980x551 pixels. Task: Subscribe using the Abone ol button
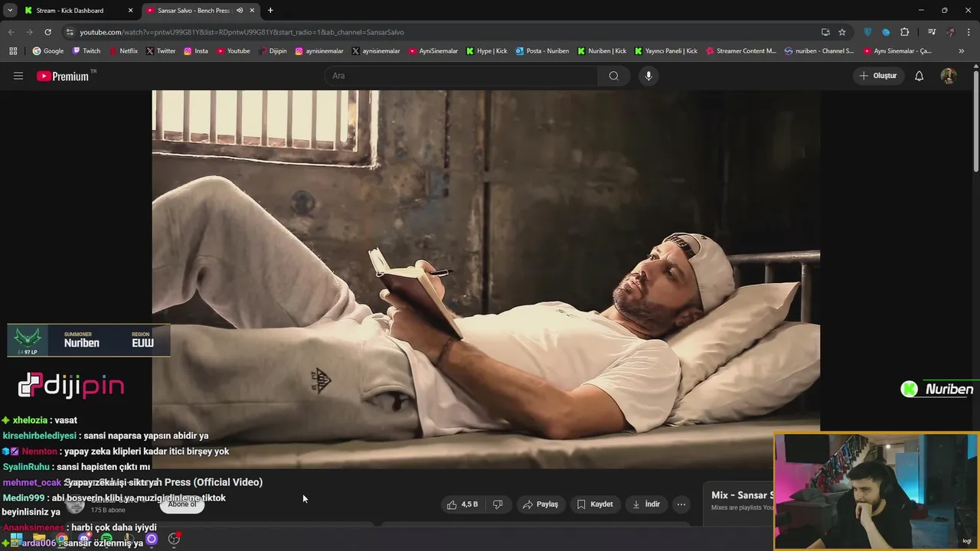[182, 504]
